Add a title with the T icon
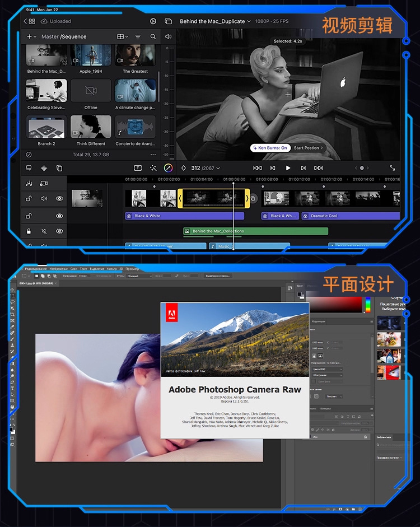This screenshot has width=420, height=527. pos(138,168)
